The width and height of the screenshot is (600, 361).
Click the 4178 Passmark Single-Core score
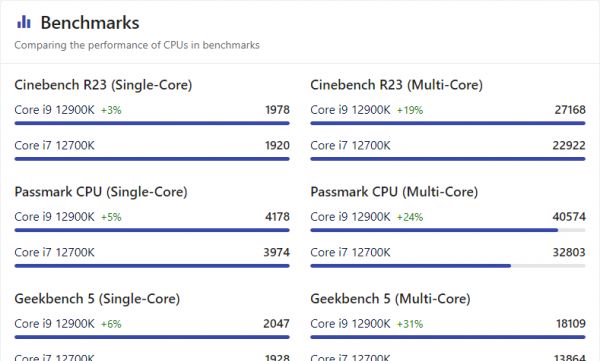coord(277,217)
